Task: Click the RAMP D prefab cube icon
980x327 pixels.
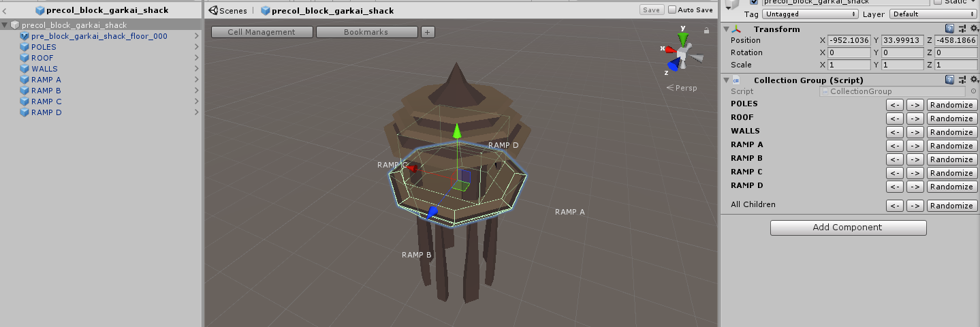Action: 25,112
